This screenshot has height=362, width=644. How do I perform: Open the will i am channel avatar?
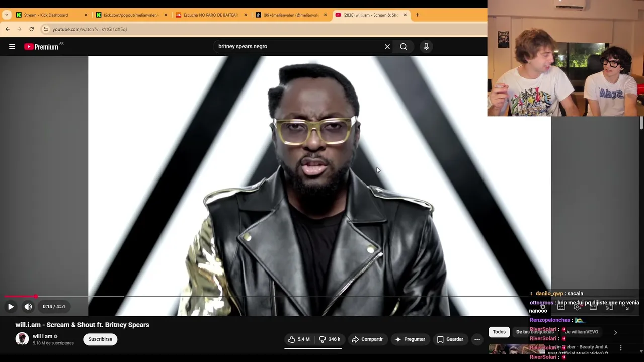click(x=22, y=339)
